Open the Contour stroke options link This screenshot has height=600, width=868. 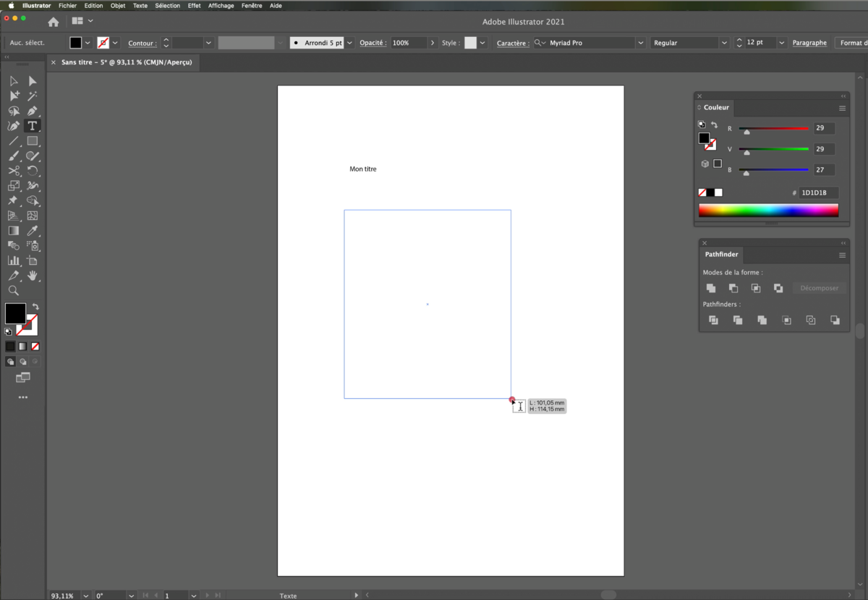142,43
